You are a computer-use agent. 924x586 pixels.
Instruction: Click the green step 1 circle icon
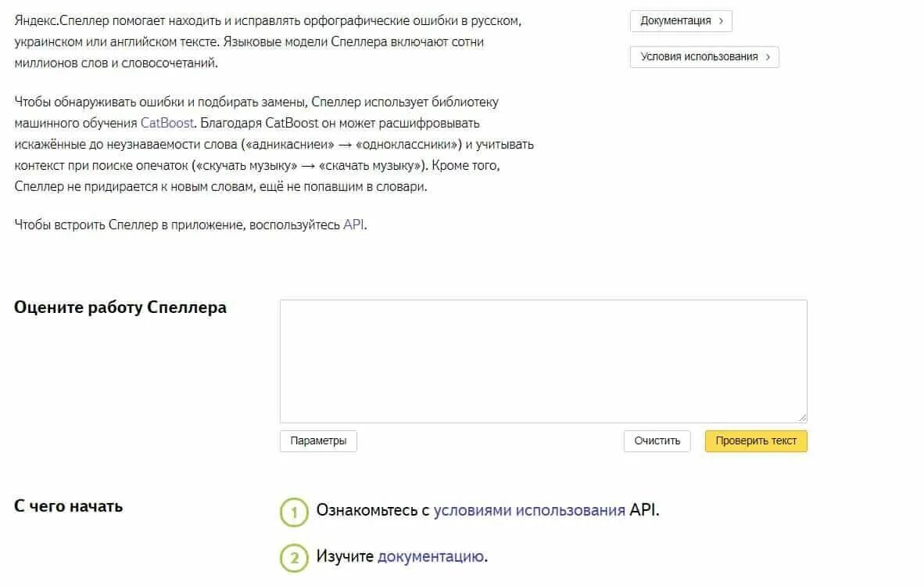[294, 512]
